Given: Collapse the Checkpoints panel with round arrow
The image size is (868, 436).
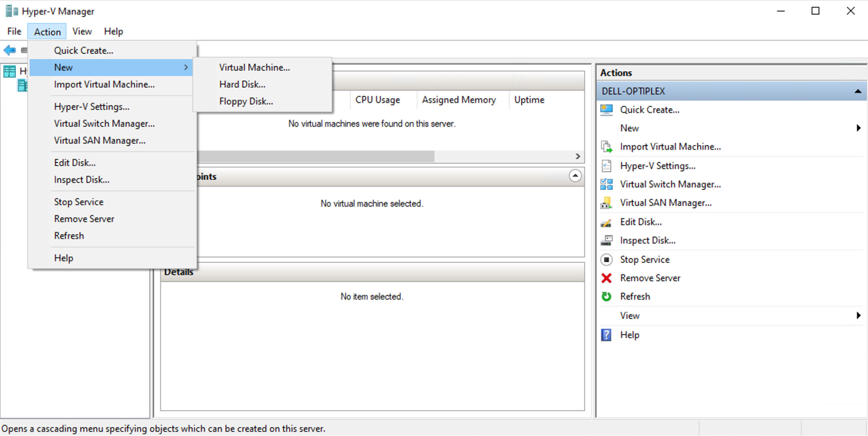Looking at the screenshot, I should click(x=575, y=176).
